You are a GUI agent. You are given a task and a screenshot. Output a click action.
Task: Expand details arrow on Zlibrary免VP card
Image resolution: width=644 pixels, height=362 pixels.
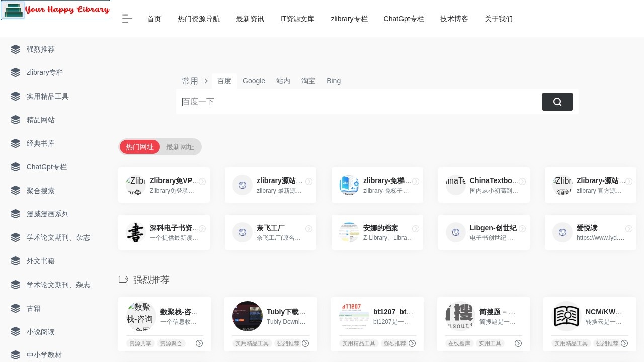tap(202, 182)
